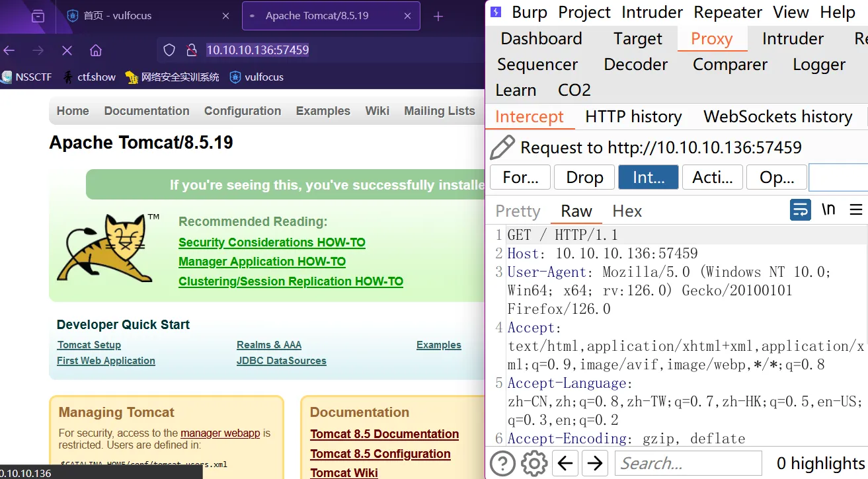Screen dimensions: 868x479
Task: Open the Repeater menu
Action: (x=729, y=13)
